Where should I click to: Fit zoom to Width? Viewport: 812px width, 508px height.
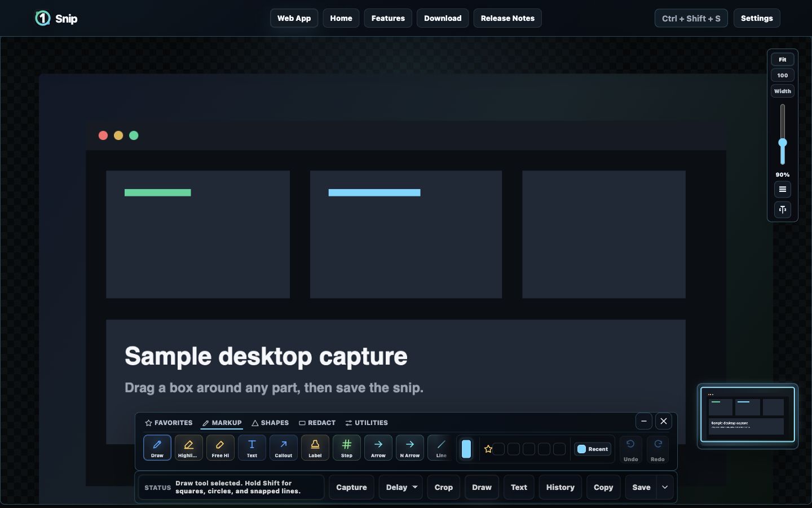tap(783, 91)
